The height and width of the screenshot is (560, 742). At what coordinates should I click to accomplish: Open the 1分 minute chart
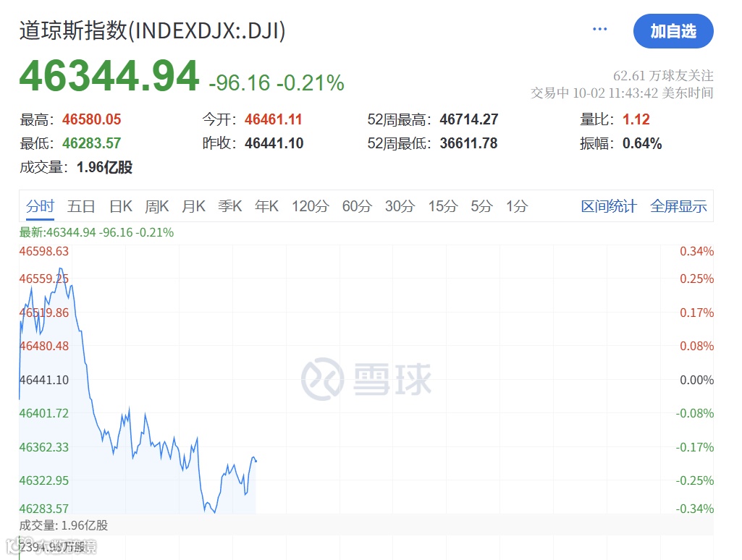click(515, 206)
